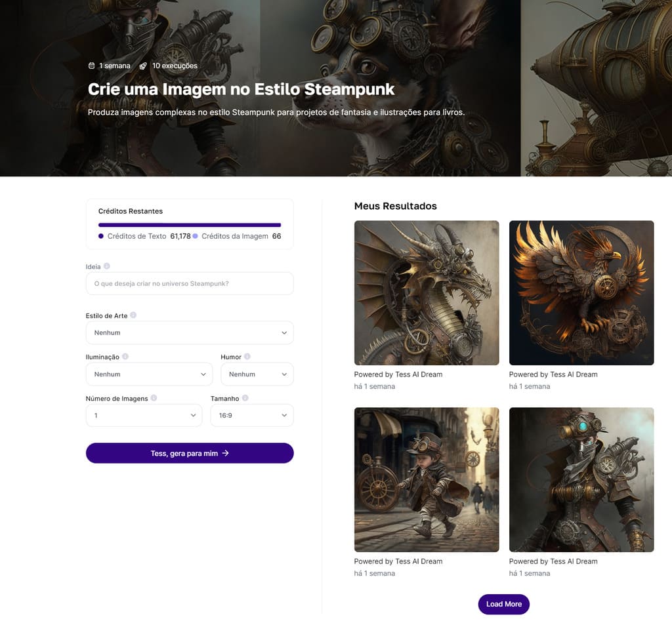Click the info icon next to Iluminação
This screenshot has width=672, height=623.
[125, 357]
